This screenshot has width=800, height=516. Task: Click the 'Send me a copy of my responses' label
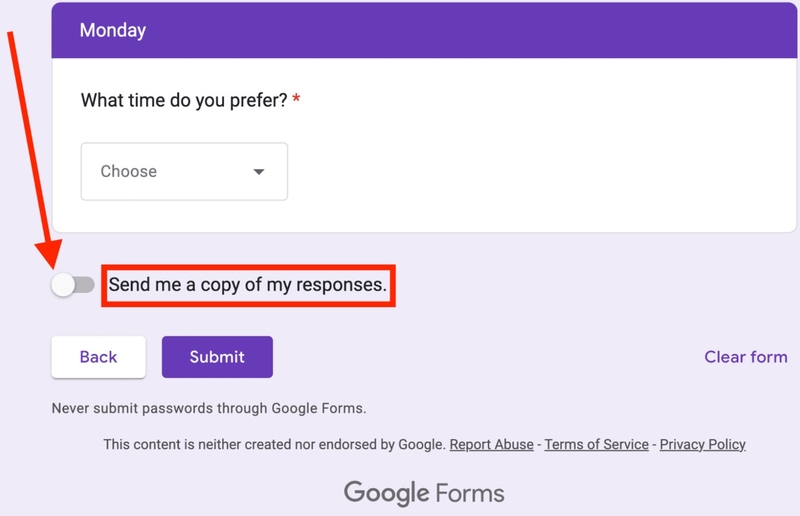[248, 285]
